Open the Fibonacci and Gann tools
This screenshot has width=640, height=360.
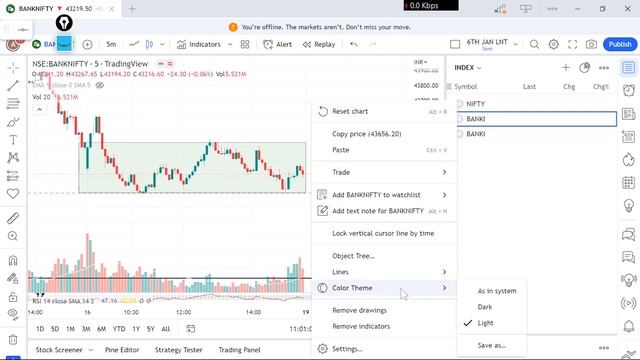[13, 104]
